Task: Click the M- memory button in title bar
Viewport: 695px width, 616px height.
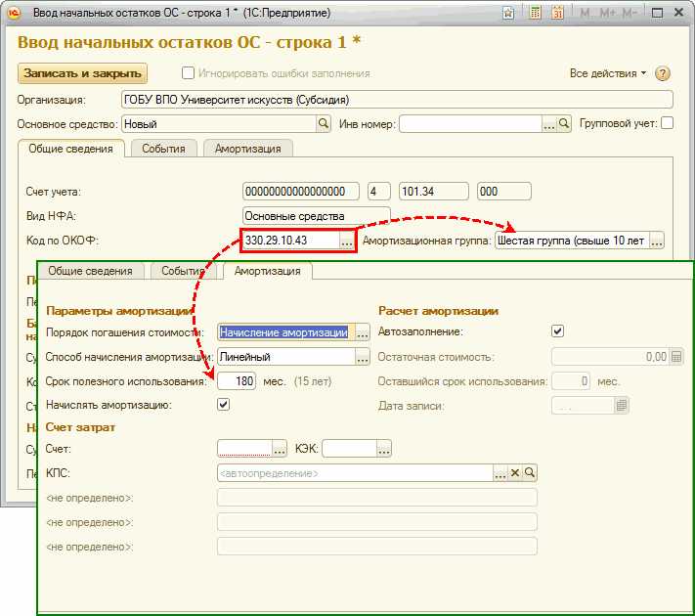Action: pos(630,13)
